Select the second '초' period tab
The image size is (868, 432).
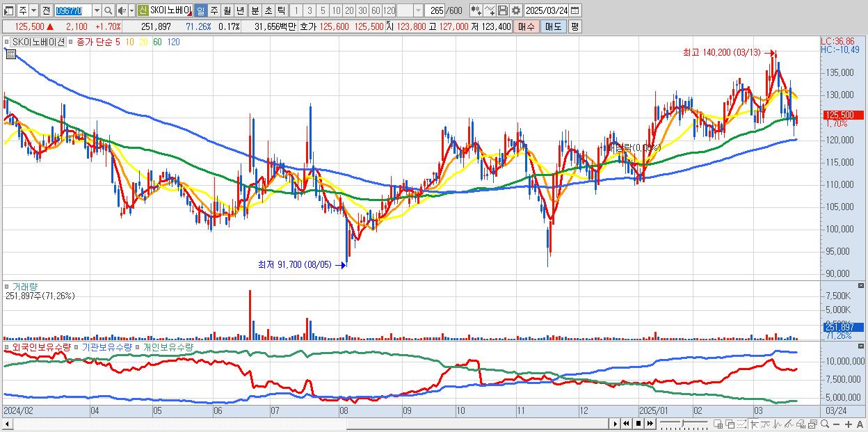(x=268, y=10)
